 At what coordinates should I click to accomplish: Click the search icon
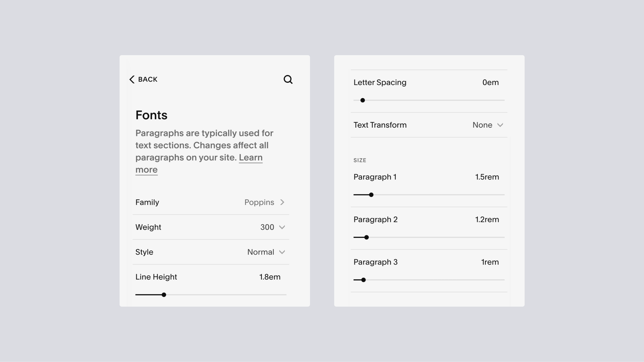pos(288,80)
